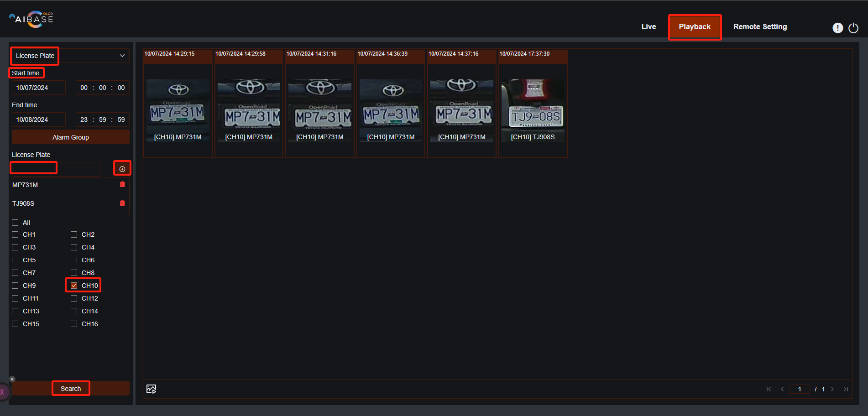The image size is (868, 416).
Task: Open the License Plate type dropdown
Action: 70,56
